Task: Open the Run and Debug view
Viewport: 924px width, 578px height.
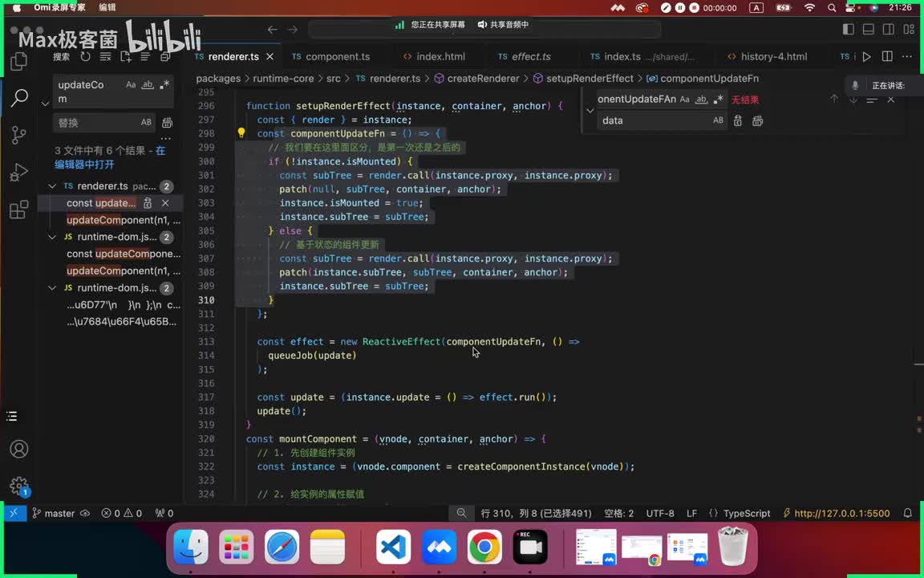Action: point(19,173)
